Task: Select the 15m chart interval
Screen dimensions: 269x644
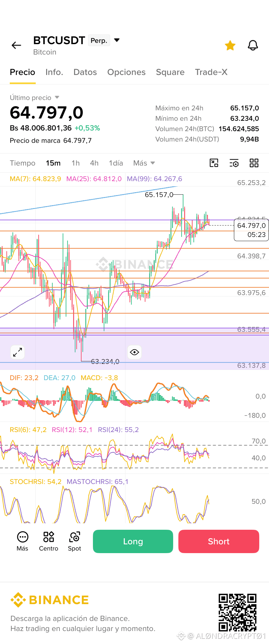Action: (x=53, y=163)
